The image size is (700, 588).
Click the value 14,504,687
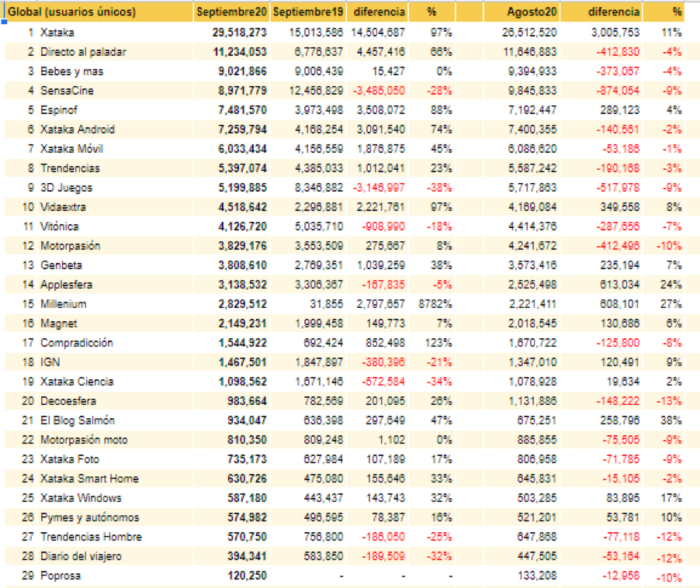click(x=378, y=33)
